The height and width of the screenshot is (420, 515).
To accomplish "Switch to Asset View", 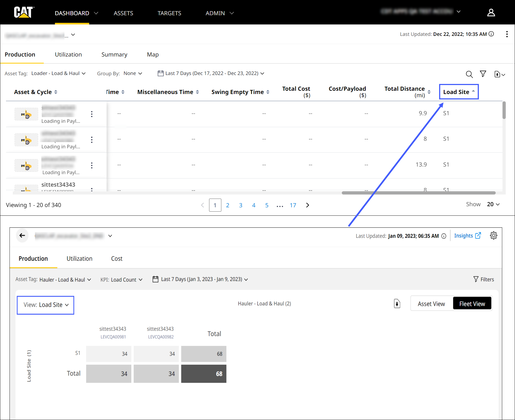I will (431, 304).
